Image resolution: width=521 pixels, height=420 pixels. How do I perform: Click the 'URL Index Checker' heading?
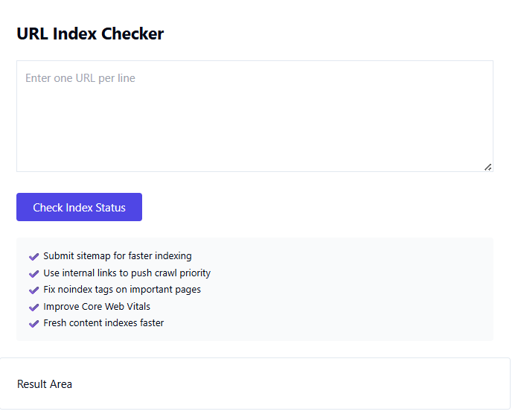click(90, 34)
